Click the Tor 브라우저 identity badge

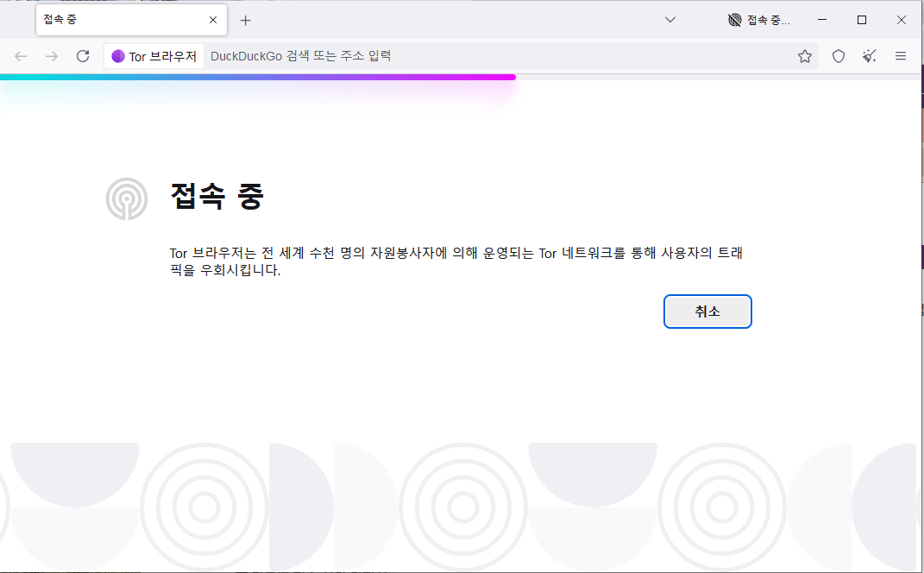click(x=154, y=56)
